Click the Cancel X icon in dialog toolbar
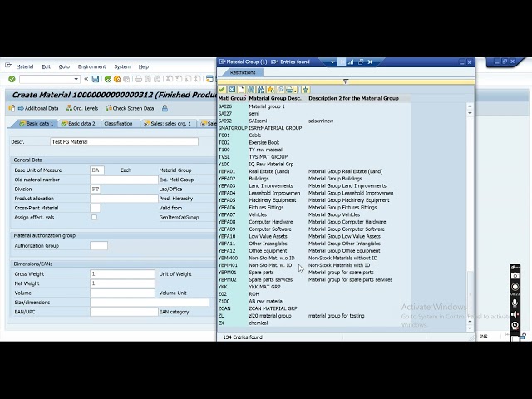 point(232,90)
